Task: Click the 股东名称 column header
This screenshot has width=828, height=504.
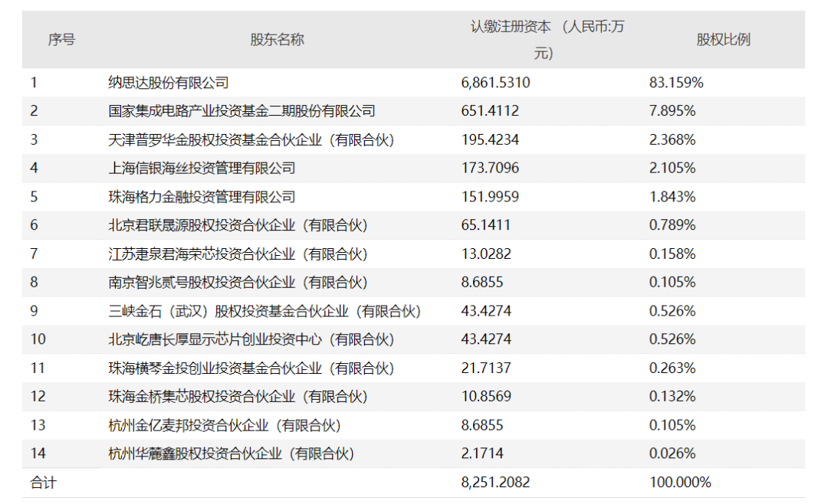Action: tap(278, 40)
